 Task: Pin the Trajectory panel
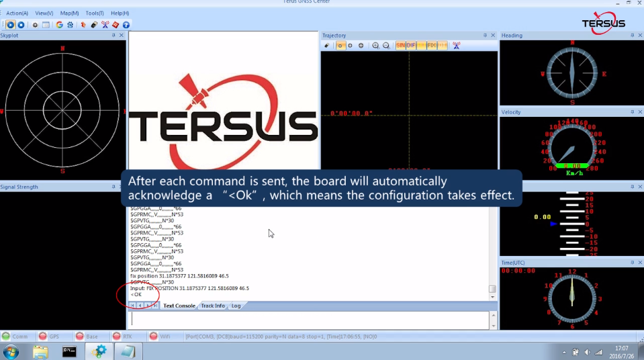coord(485,36)
